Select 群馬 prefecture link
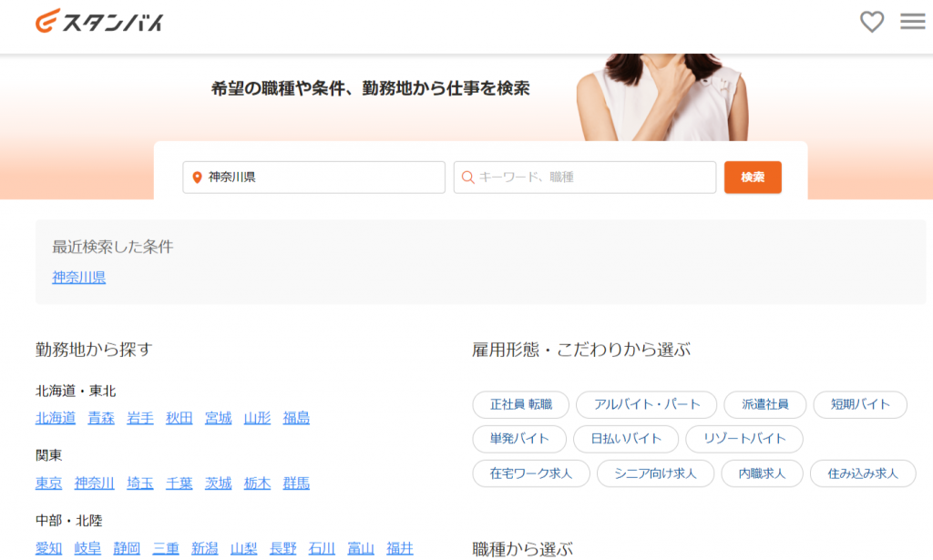933x560 pixels. point(296,484)
